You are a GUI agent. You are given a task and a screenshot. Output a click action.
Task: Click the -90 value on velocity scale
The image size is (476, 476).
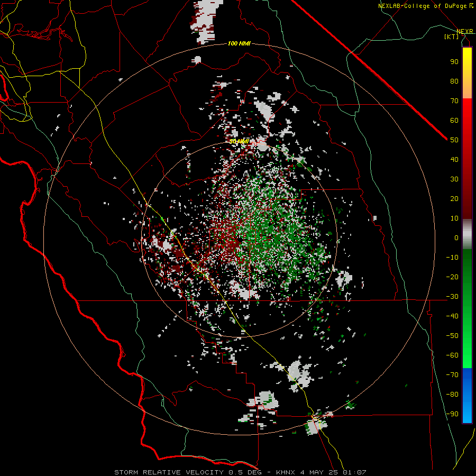coord(452,414)
